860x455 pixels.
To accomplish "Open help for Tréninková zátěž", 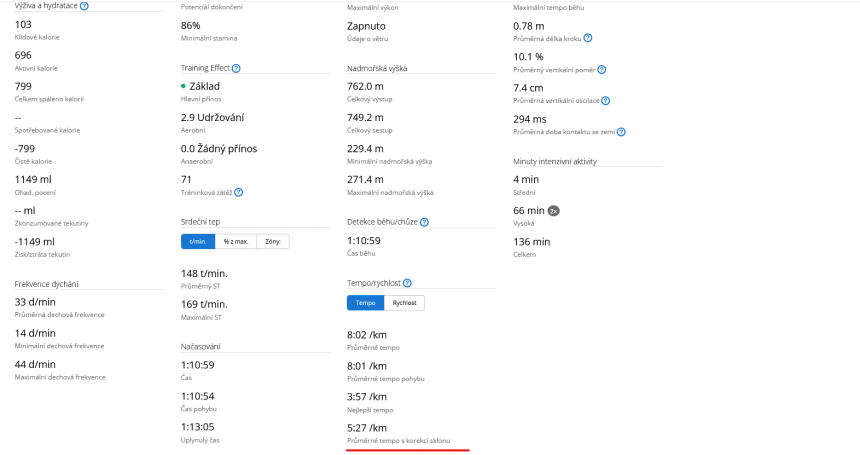I will pyautogui.click(x=238, y=192).
